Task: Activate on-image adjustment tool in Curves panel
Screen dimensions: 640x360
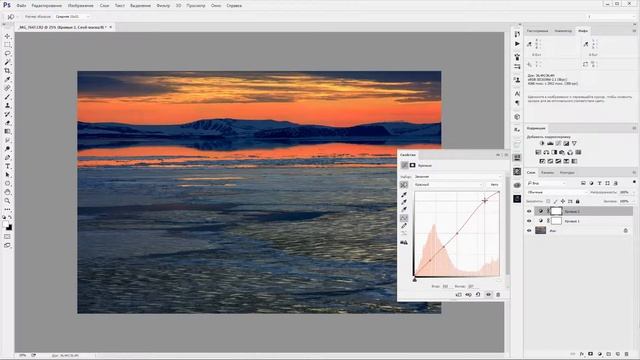Action: point(404,185)
